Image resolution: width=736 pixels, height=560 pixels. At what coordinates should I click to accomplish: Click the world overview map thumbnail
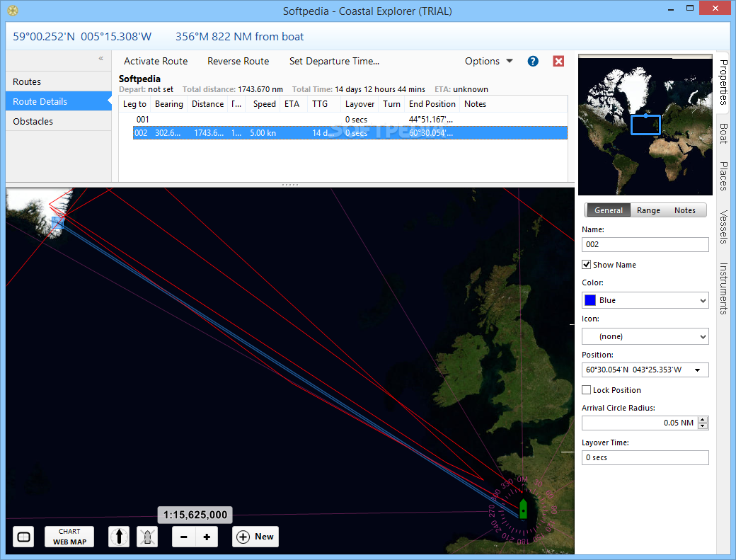point(645,125)
